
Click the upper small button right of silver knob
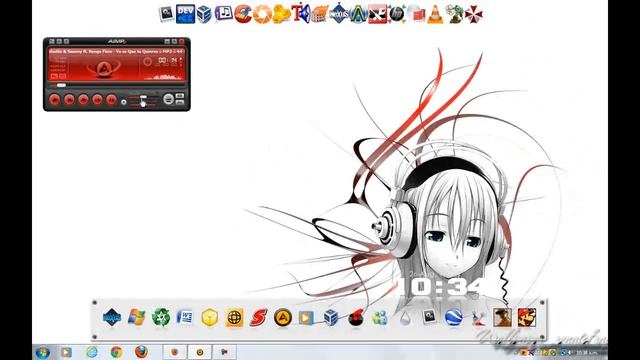(x=180, y=96)
